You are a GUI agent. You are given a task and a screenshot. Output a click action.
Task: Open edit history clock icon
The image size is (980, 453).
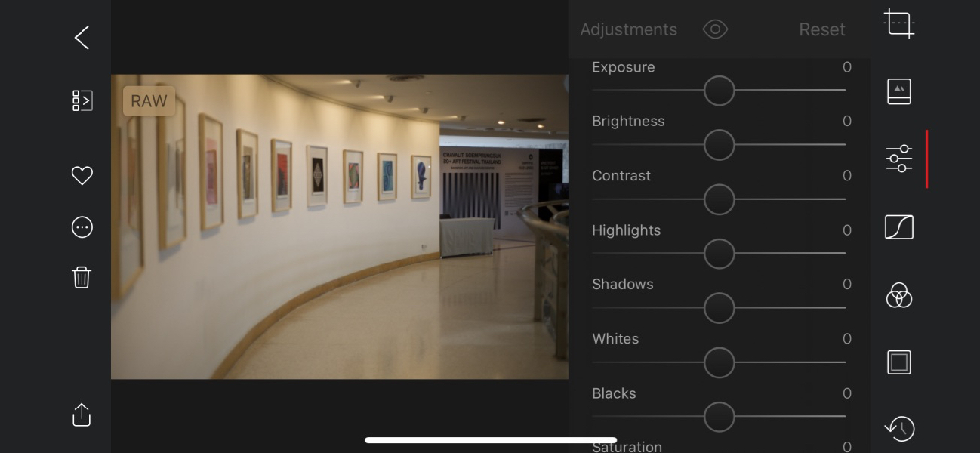(899, 428)
